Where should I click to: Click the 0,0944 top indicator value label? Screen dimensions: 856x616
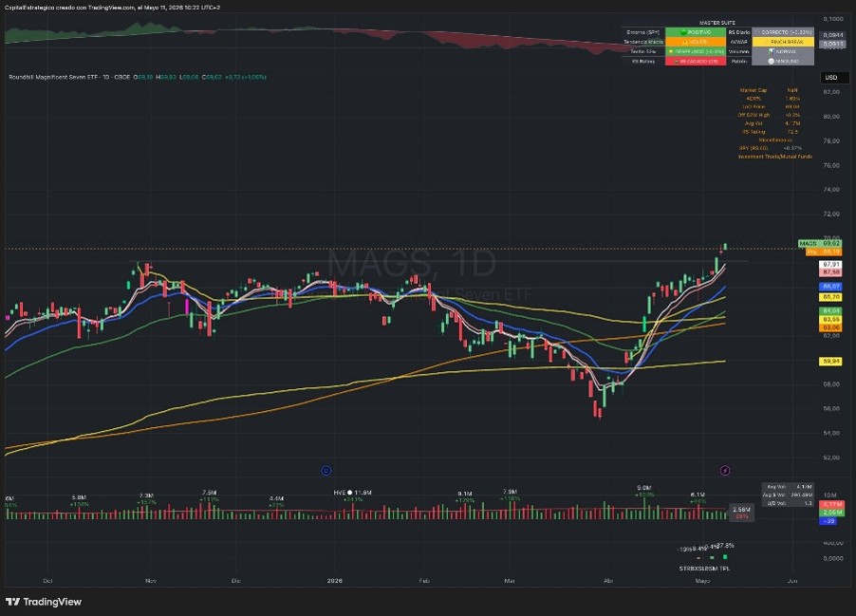[x=833, y=34]
